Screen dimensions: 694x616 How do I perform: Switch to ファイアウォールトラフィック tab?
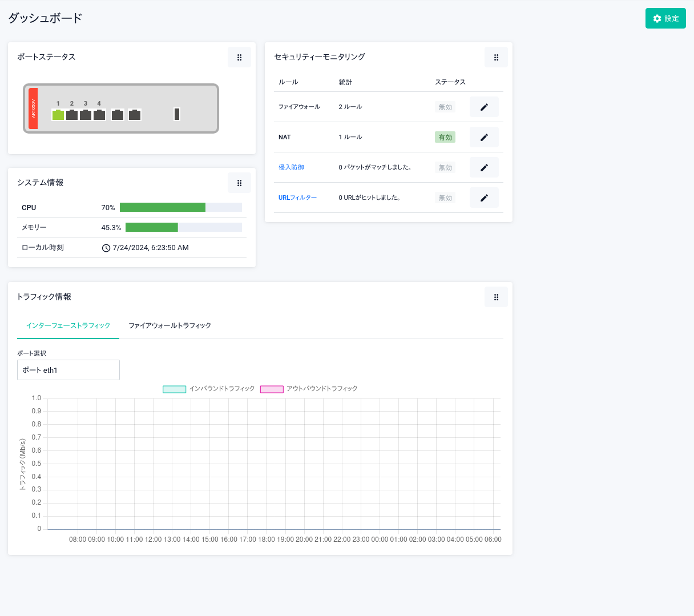click(x=170, y=325)
